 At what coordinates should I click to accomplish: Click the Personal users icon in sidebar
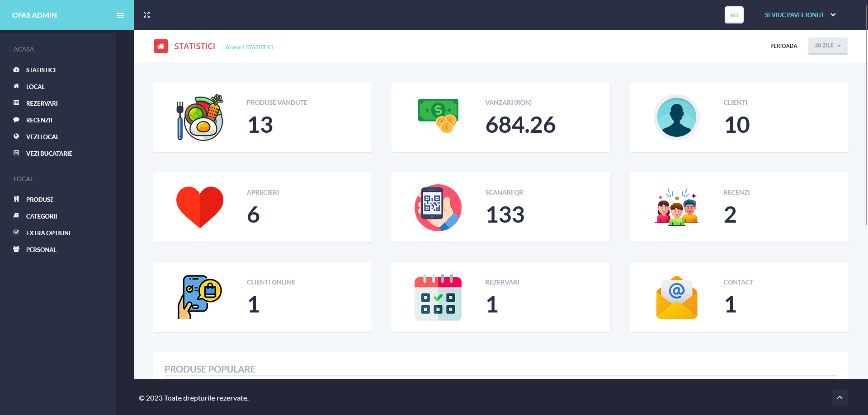tap(16, 249)
